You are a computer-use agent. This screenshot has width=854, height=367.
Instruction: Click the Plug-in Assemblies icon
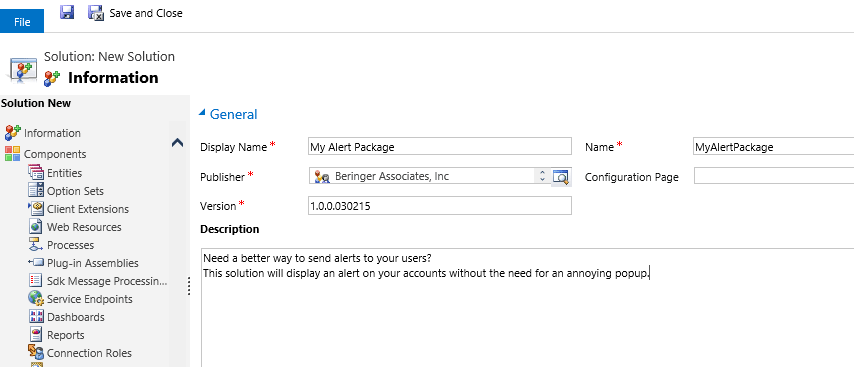(35, 262)
